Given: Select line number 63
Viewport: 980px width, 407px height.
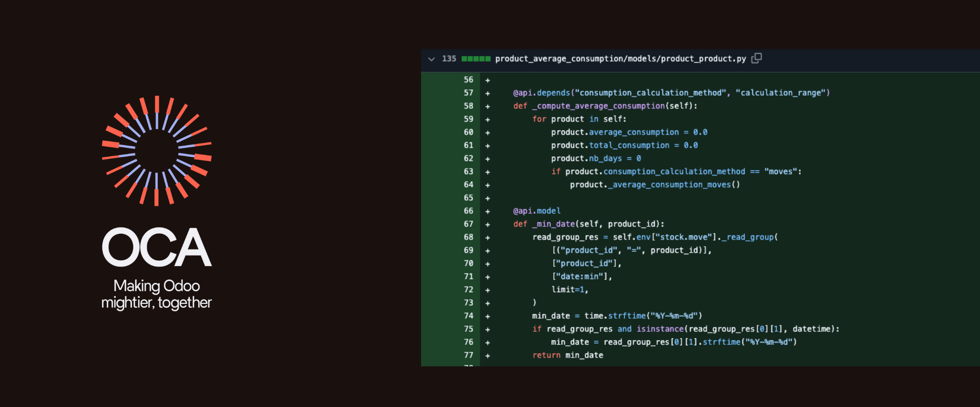Looking at the screenshot, I should tap(468, 171).
